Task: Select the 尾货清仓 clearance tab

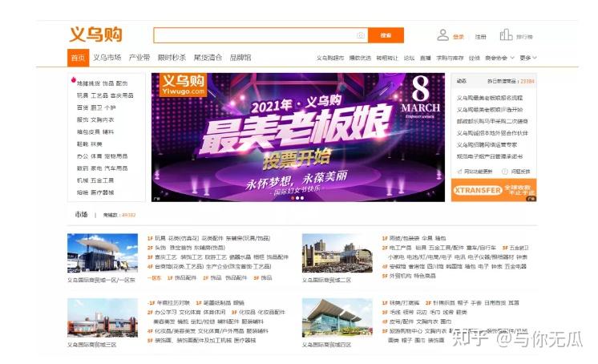Action: tap(208, 58)
